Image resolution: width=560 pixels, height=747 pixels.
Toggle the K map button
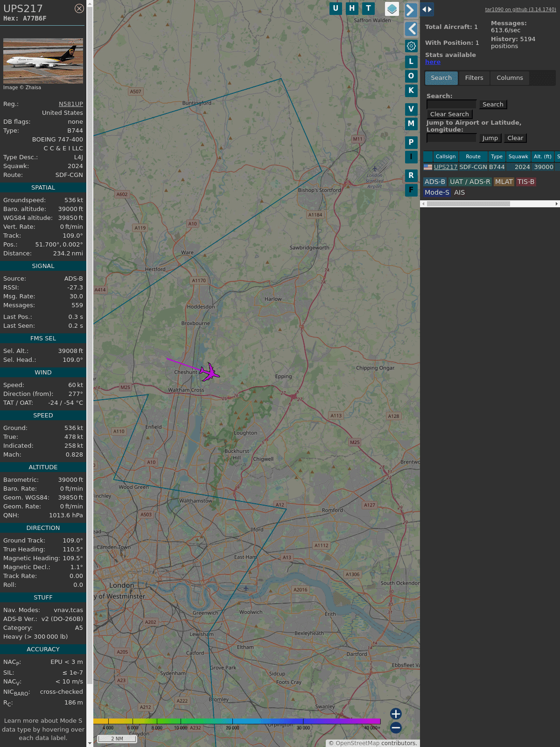tap(411, 91)
